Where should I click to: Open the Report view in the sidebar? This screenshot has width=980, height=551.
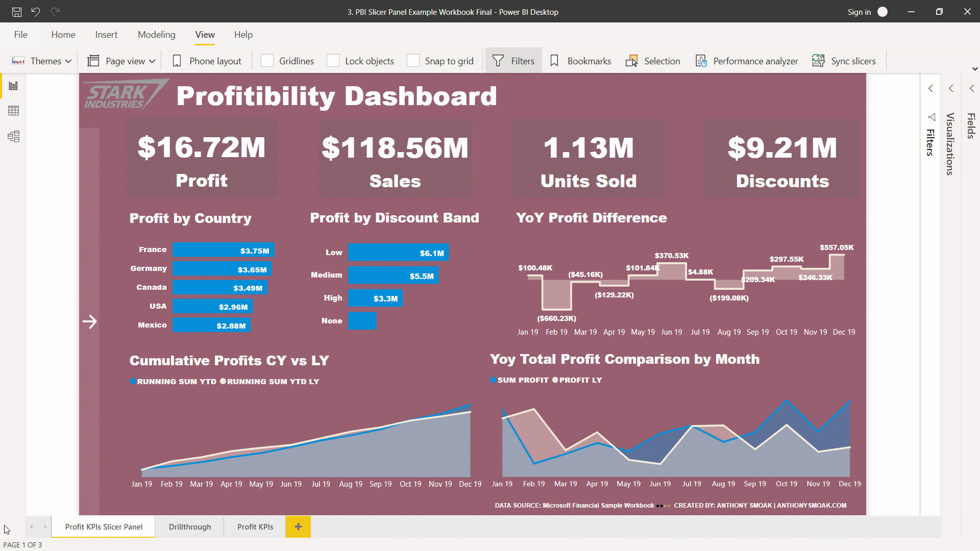coord(13,85)
